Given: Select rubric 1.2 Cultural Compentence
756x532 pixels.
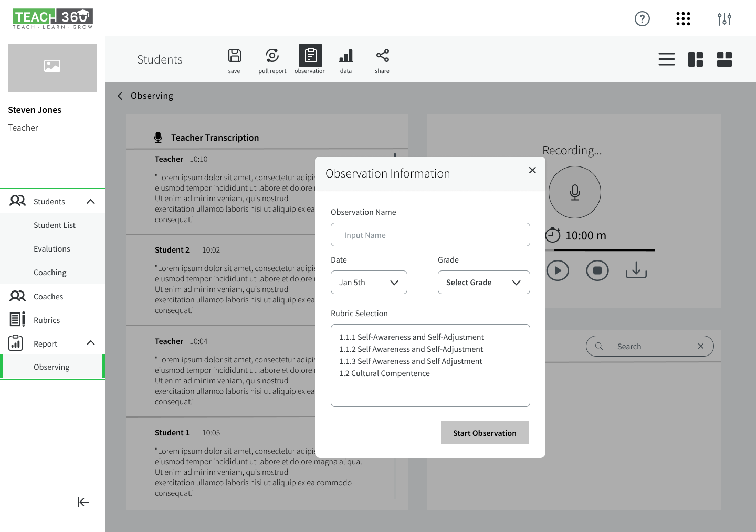Looking at the screenshot, I should pyautogui.click(x=384, y=373).
